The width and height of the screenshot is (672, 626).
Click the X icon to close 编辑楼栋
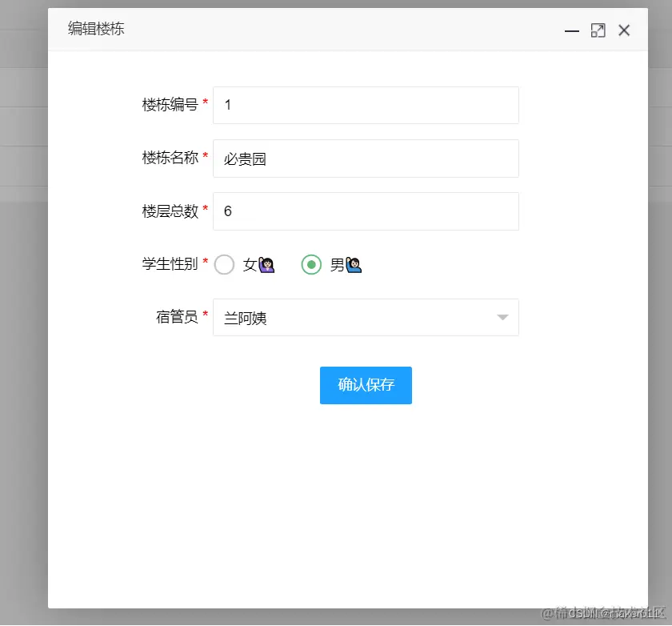[624, 30]
